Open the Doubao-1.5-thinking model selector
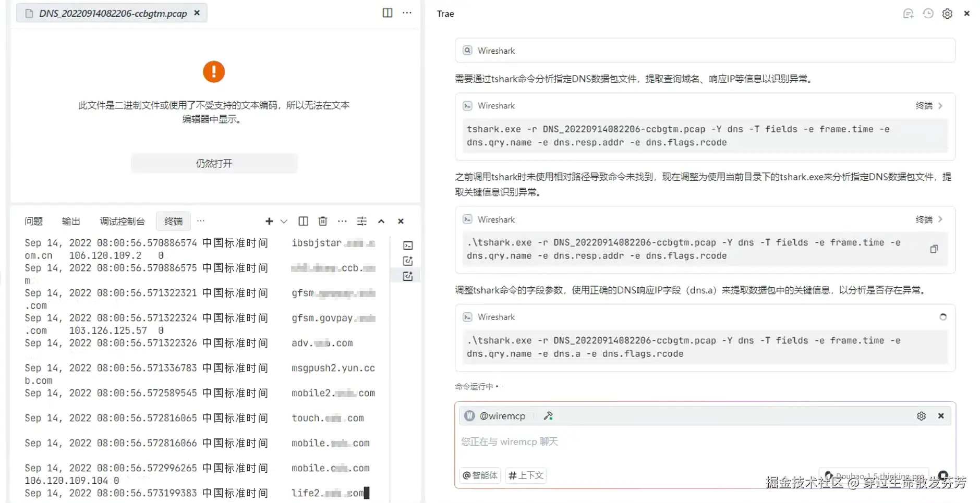This screenshot has height=503, width=980. 876,473
